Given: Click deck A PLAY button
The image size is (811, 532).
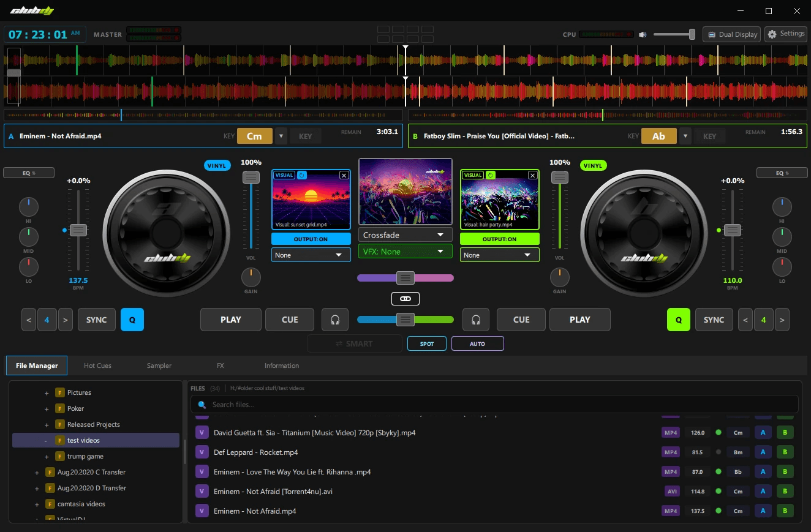Looking at the screenshot, I should point(231,320).
